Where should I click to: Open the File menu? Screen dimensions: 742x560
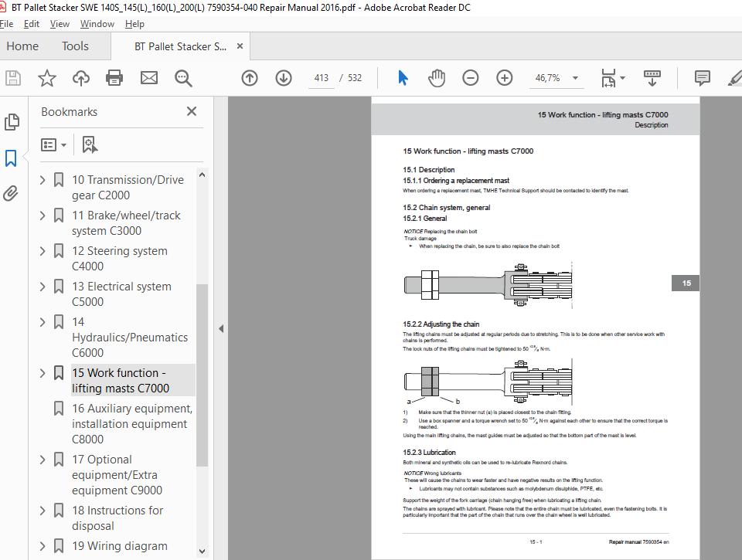tap(7, 24)
